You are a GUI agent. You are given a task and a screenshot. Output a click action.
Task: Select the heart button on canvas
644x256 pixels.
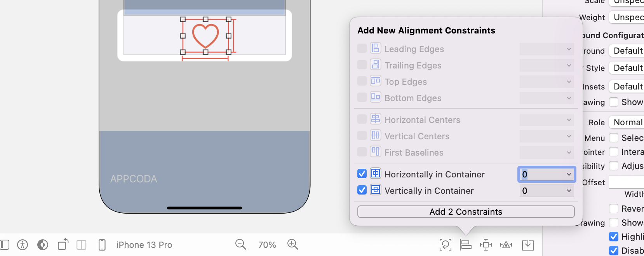point(205,35)
